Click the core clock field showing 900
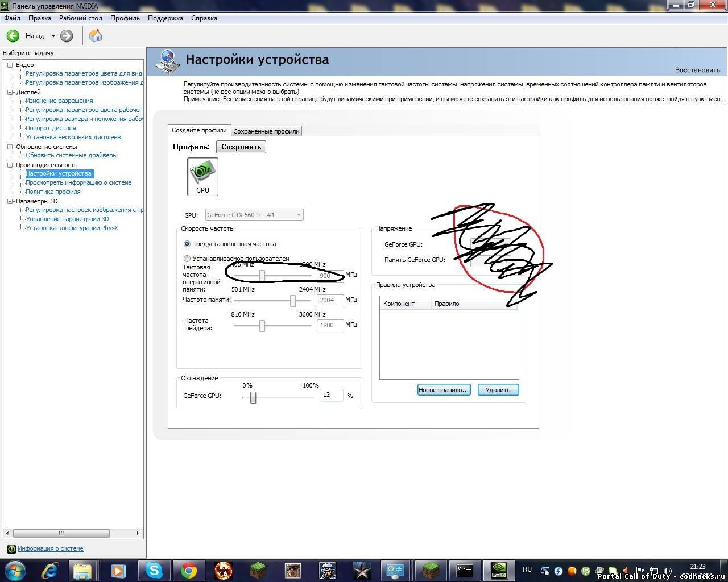The width and height of the screenshot is (728, 582). tap(330, 276)
